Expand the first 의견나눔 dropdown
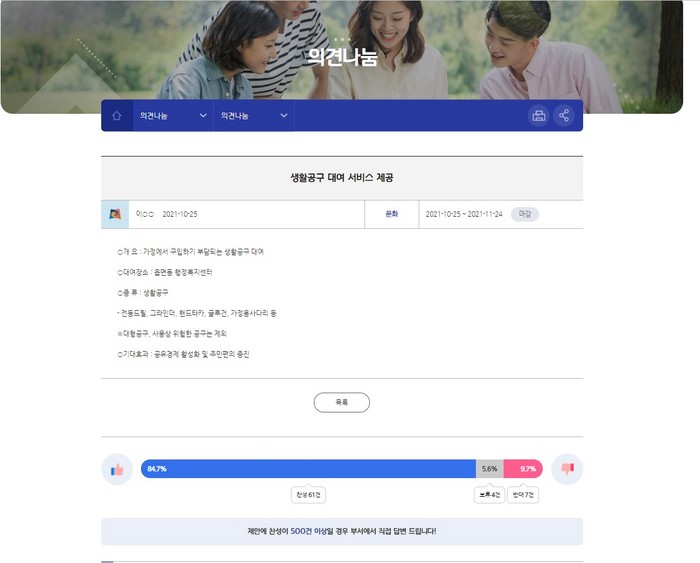 (x=173, y=116)
